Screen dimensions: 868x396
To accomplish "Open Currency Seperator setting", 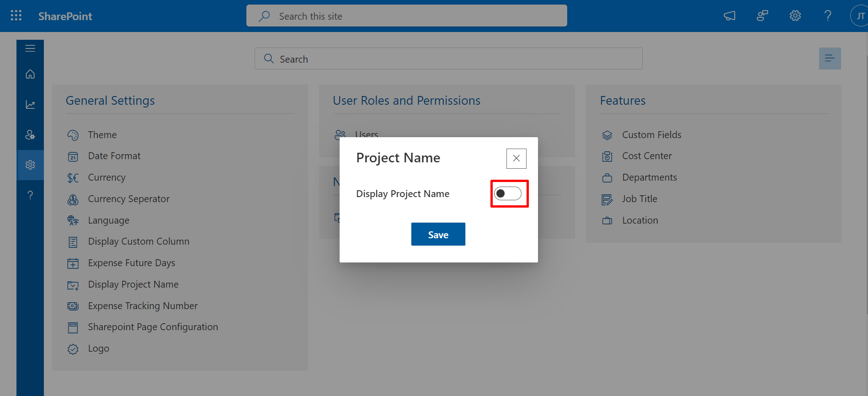I will point(128,199).
